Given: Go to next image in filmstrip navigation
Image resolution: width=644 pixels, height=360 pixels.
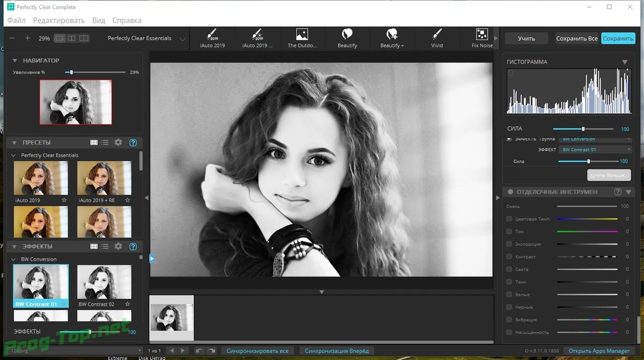Looking at the screenshot, I should tap(183, 350).
